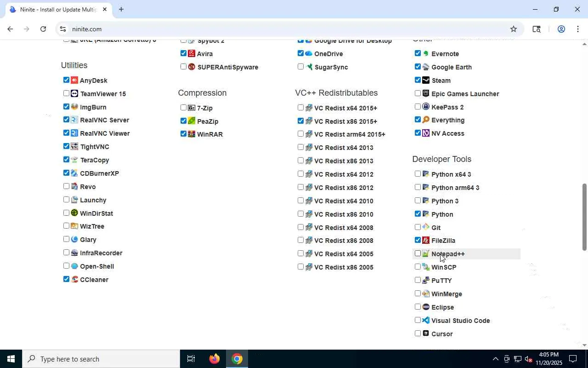The image size is (588, 368).
Task: Click the KeePass 2 icon
Action: [426, 107]
